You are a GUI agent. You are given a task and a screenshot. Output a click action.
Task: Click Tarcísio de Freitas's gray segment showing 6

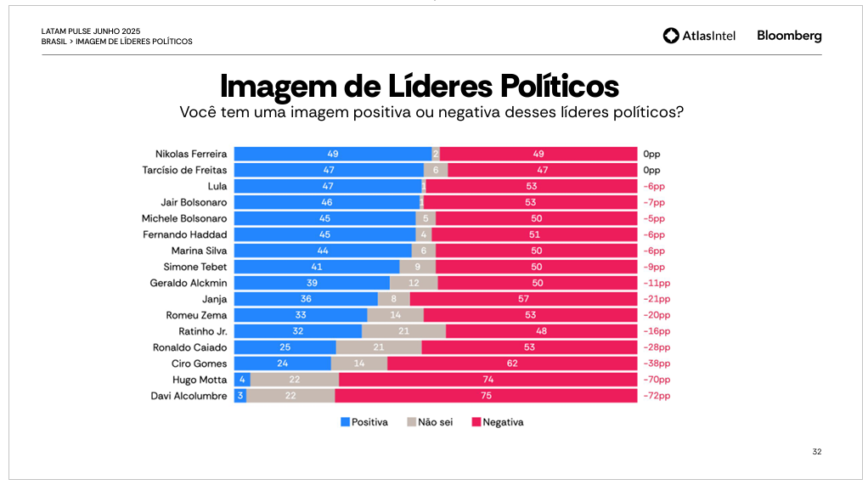click(x=435, y=170)
